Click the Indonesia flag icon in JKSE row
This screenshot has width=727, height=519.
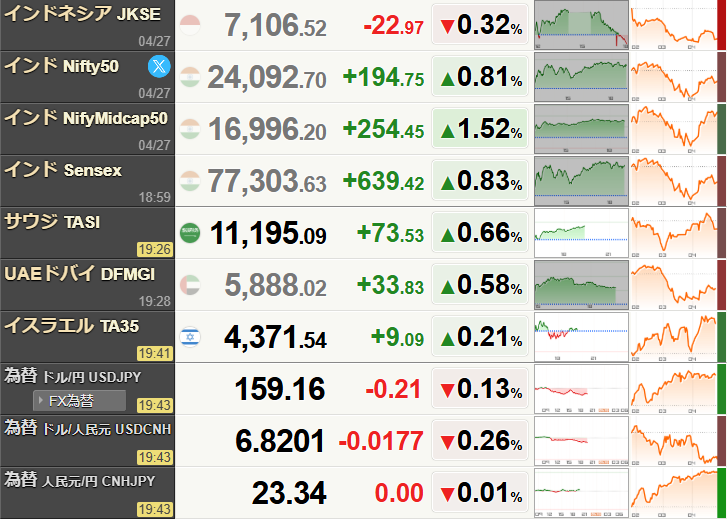coord(190,25)
